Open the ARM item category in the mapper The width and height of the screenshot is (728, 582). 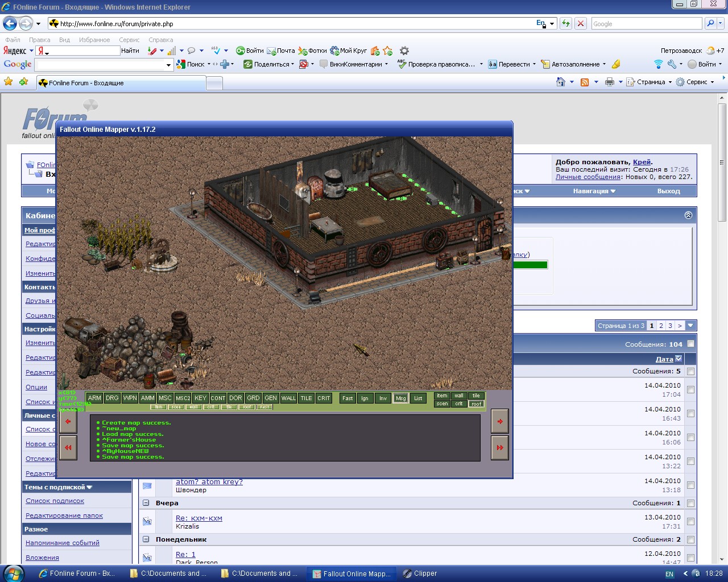[x=94, y=398]
